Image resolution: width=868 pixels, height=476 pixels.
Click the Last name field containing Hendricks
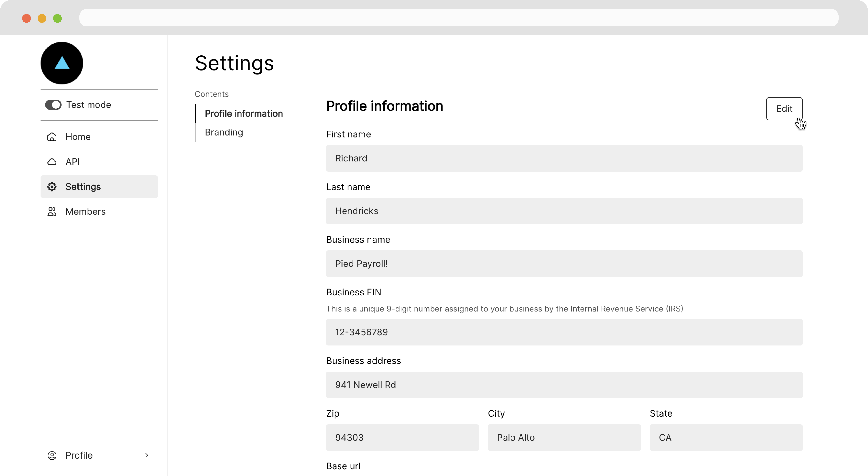tap(564, 211)
